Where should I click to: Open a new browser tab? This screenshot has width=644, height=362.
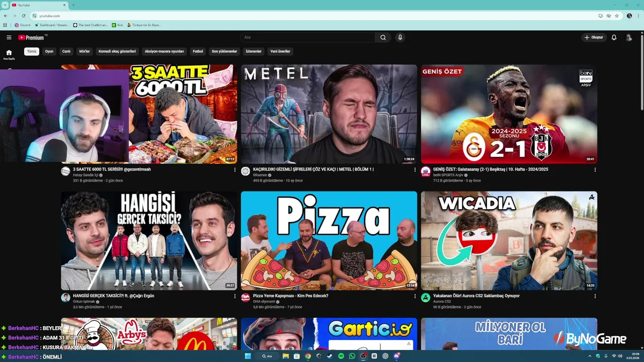click(x=73, y=5)
